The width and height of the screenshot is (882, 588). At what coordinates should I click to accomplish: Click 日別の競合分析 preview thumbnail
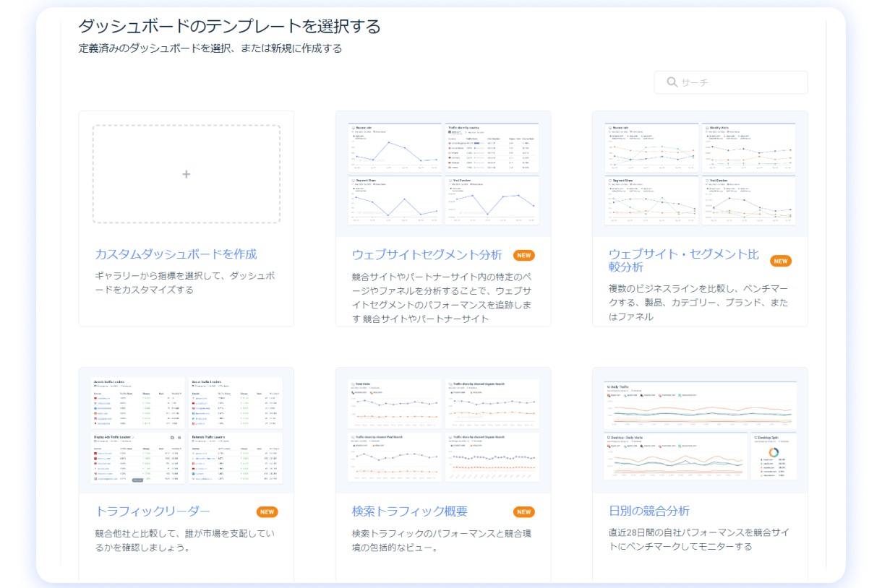[x=699, y=431]
